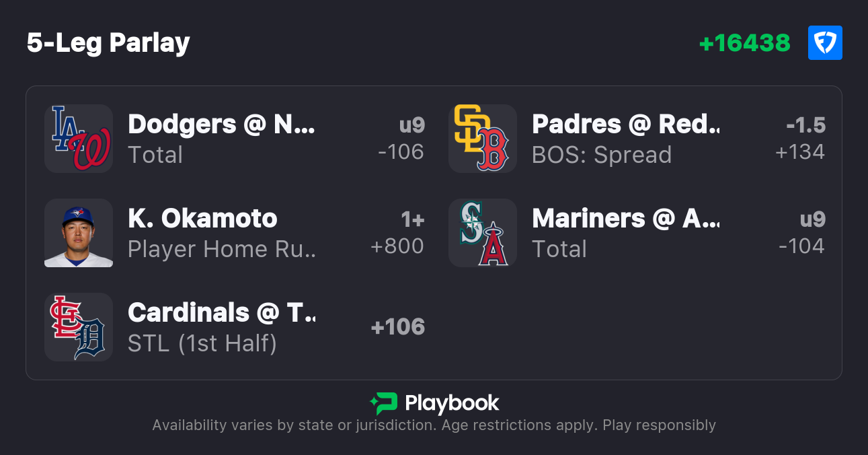868x455 pixels.
Task: Select the Padres @ Red Sox matchup title
Action: click(625, 125)
